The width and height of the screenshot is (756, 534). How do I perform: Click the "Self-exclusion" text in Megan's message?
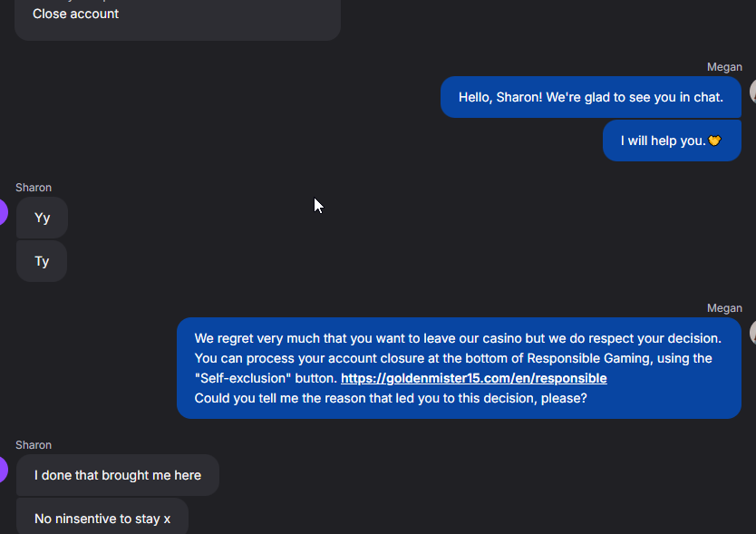pyautogui.click(x=243, y=378)
